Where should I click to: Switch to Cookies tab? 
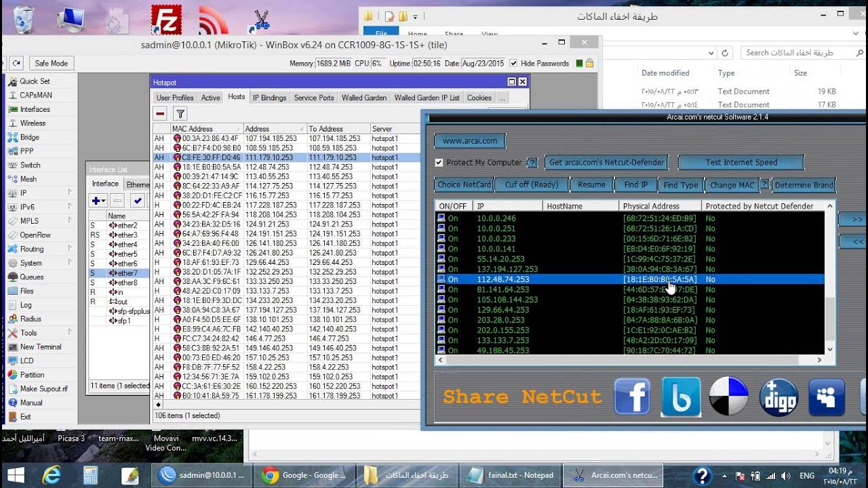[x=479, y=98]
